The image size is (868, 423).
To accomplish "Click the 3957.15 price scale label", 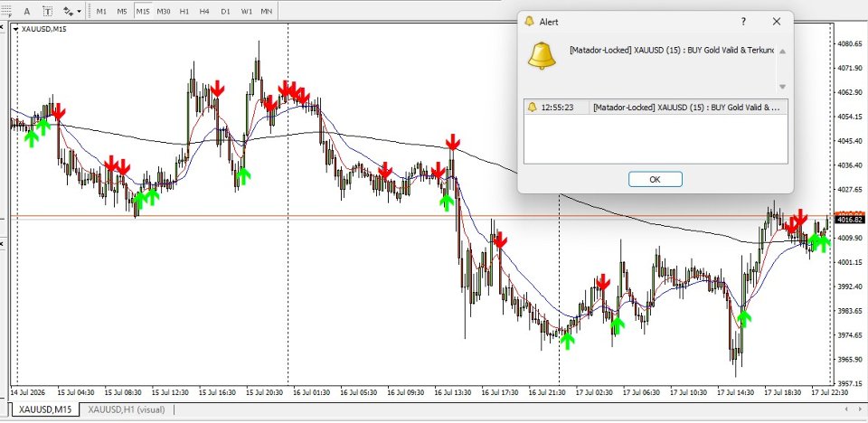I will (x=850, y=384).
